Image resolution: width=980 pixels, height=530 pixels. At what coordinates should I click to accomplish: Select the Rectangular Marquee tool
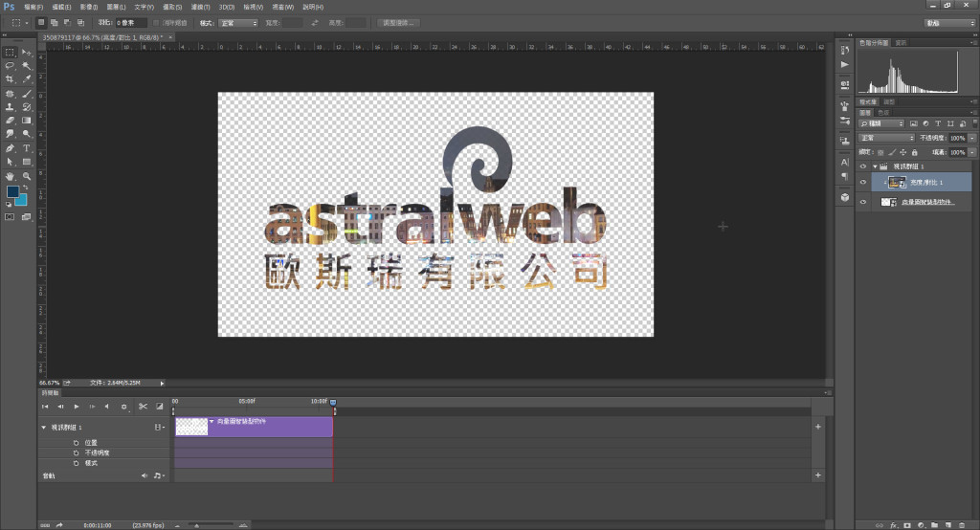pos(10,52)
